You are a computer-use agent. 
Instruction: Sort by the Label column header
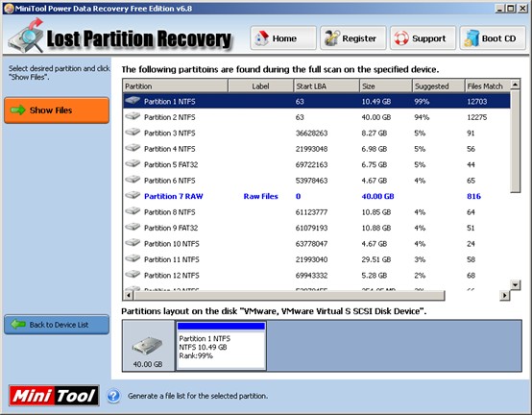[x=260, y=85]
